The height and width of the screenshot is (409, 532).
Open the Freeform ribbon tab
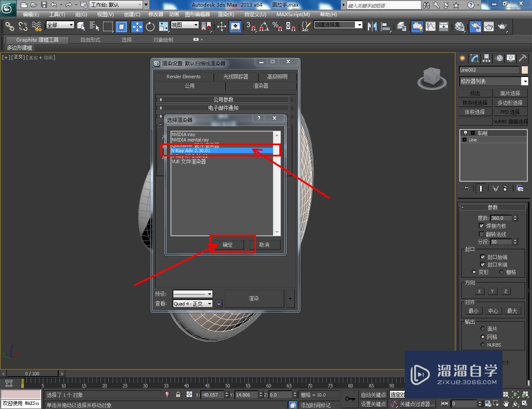(x=90, y=40)
